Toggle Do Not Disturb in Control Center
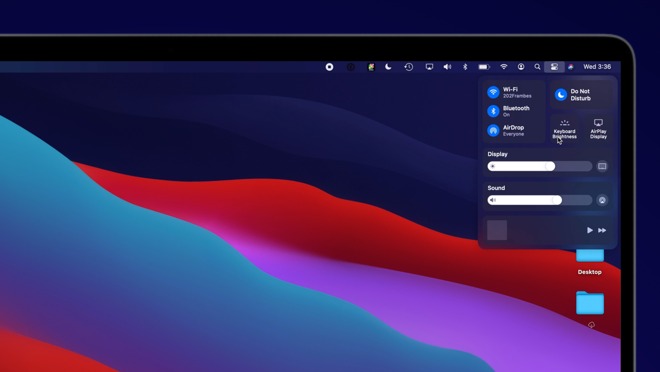 [561, 95]
